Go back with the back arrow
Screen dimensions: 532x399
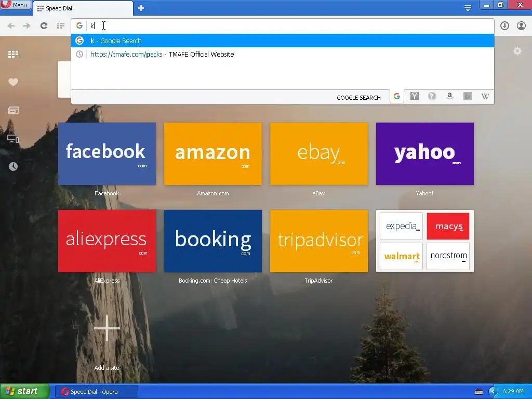click(x=11, y=26)
